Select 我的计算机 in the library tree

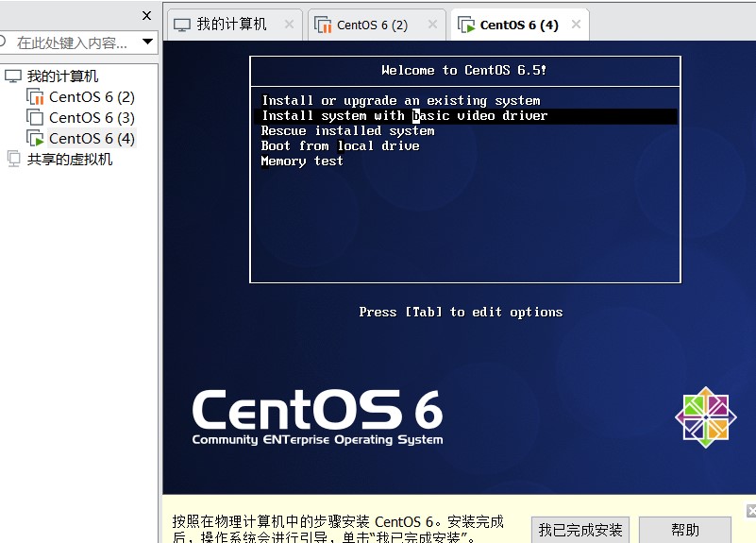(62, 76)
